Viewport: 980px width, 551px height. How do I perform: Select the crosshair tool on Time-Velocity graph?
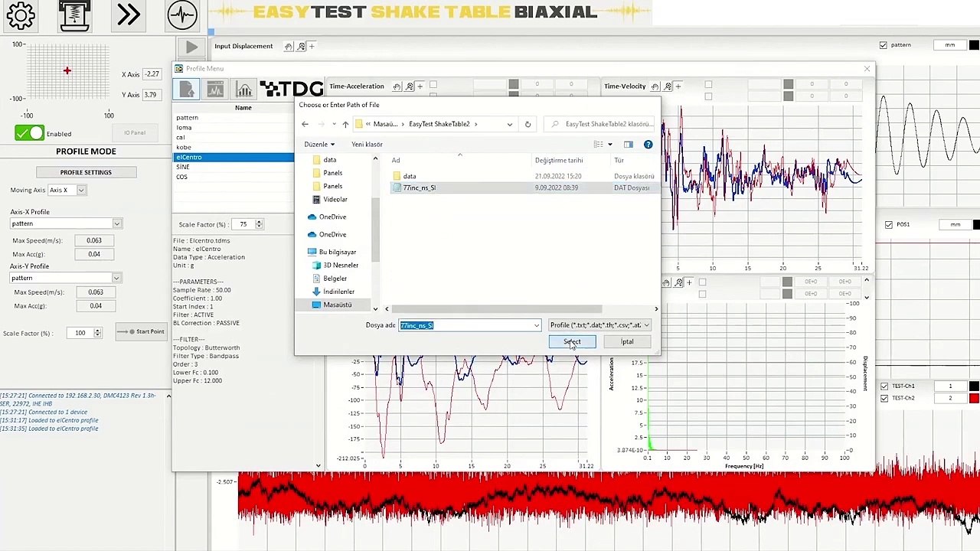pos(678,86)
